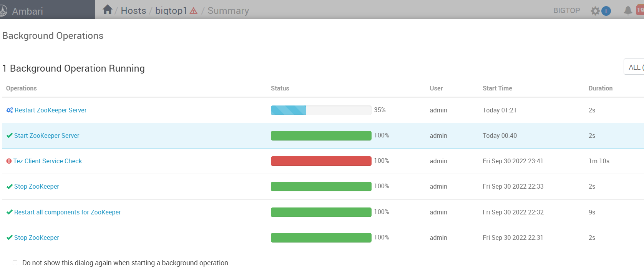Select the Start ZooKeeper Server highlighted row

(323, 135)
